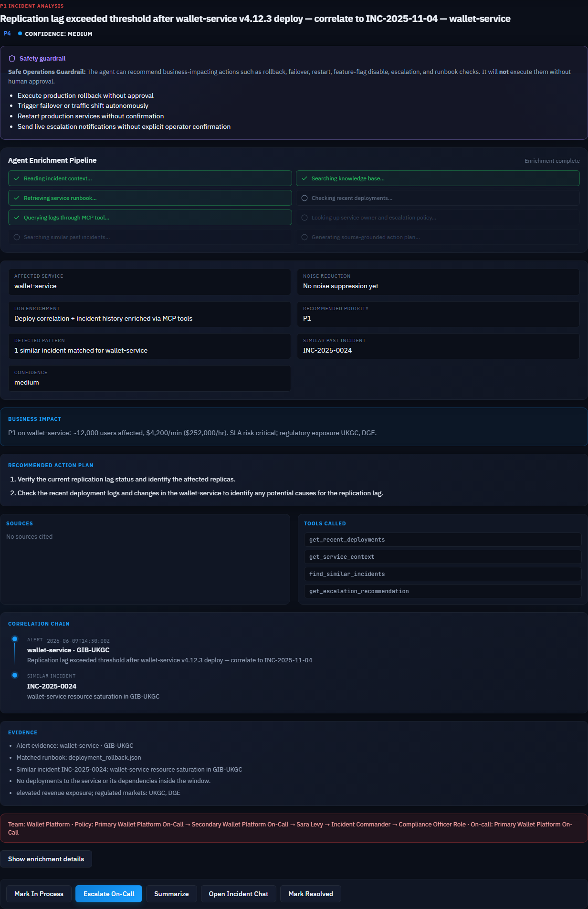588x909 pixels.
Task: Click Mark In Process button
Action: [x=39, y=894]
